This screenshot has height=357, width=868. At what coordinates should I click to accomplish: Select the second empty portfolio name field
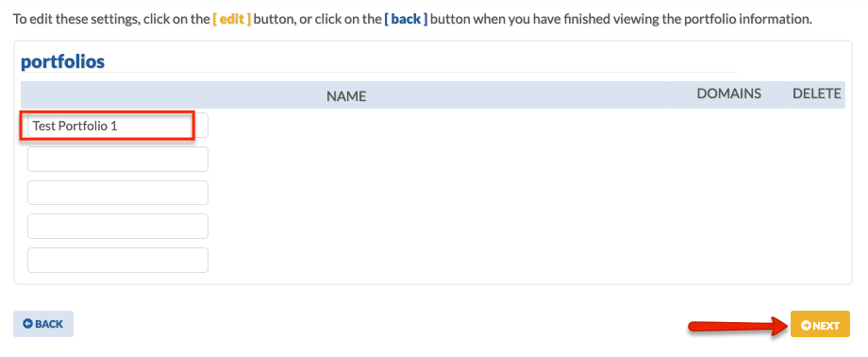pos(118,159)
